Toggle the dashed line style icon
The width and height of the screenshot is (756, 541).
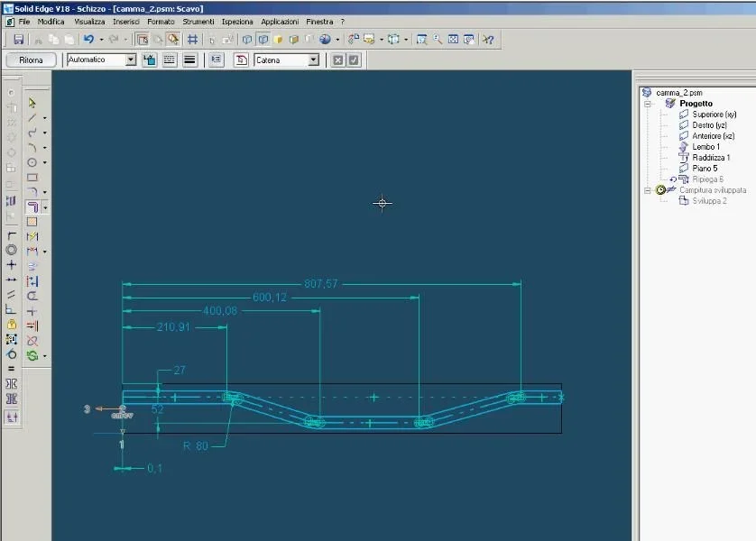click(x=170, y=60)
